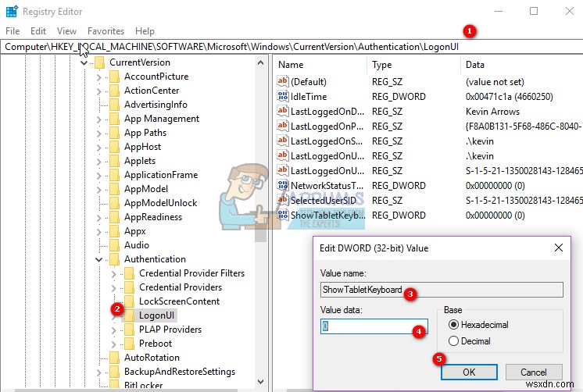Collapse the Authentication tree node

click(x=98, y=260)
